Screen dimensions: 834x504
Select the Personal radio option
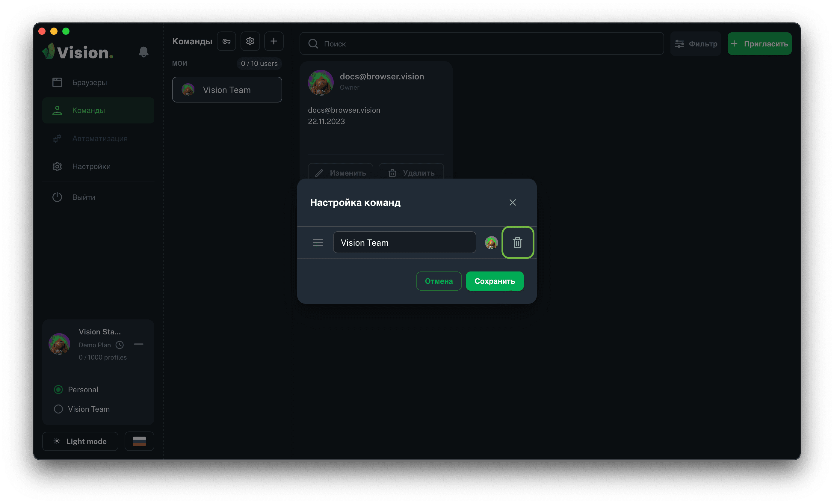pos(58,390)
